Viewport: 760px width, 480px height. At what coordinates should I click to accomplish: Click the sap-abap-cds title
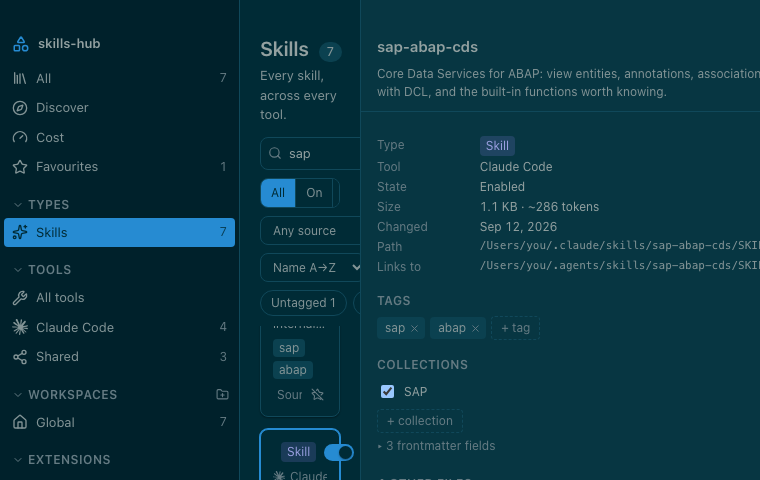point(428,47)
